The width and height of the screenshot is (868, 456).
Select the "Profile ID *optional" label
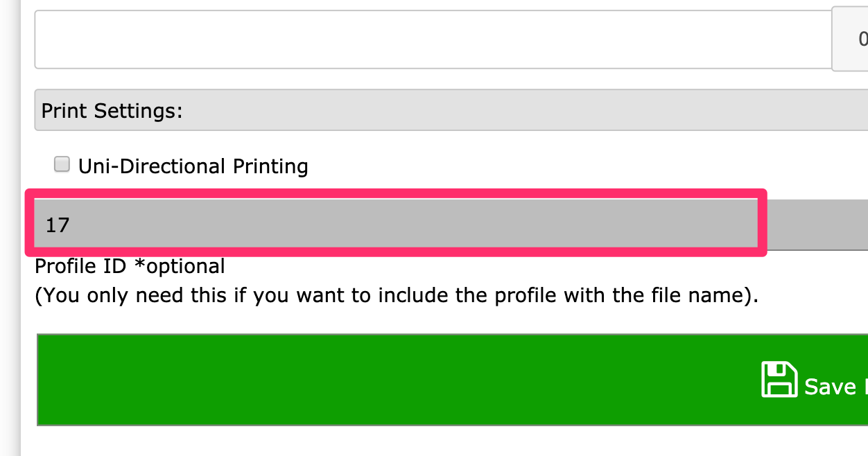(x=130, y=266)
